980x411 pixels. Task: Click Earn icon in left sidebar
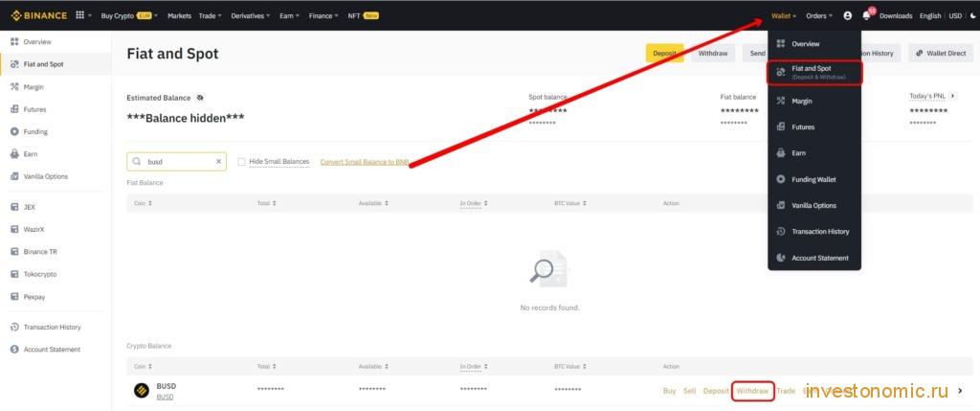(14, 154)
